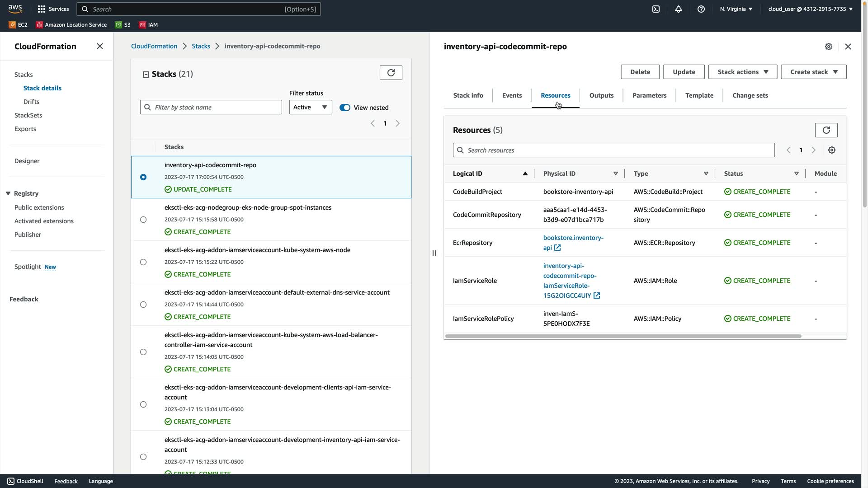Viewport: 868px width, 488px height.
Task: Open Services grid menu
Action: [53, 9]
